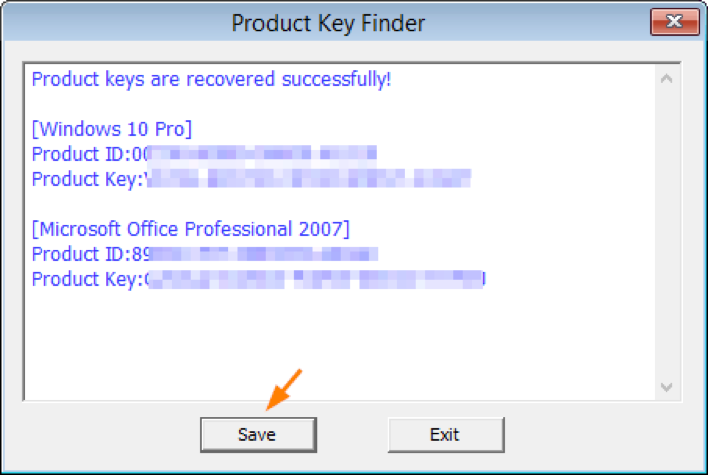The image size is (708, 475).
Task: Click the Exit button
Action: click(446, 435)
